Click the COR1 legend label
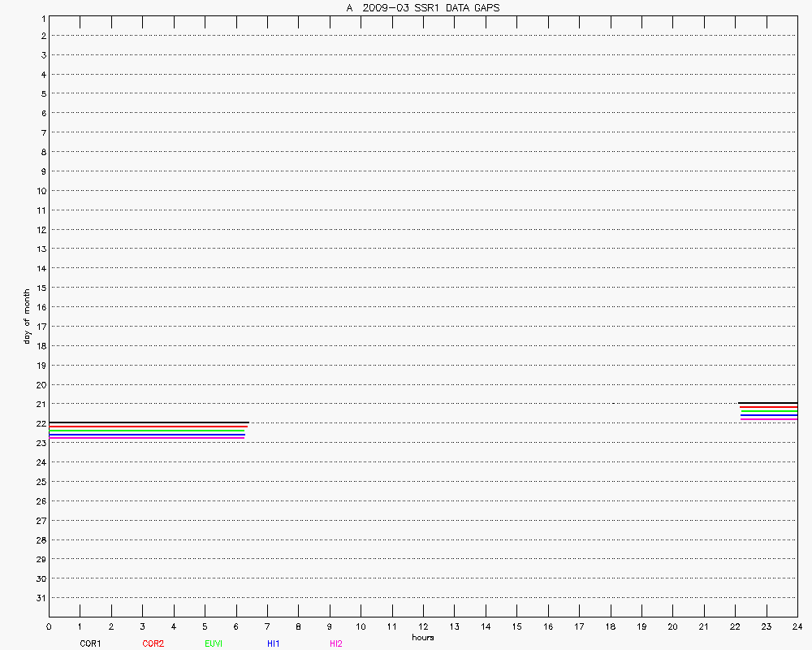Viewport: 812px width, 650px height. coord(90,643)
